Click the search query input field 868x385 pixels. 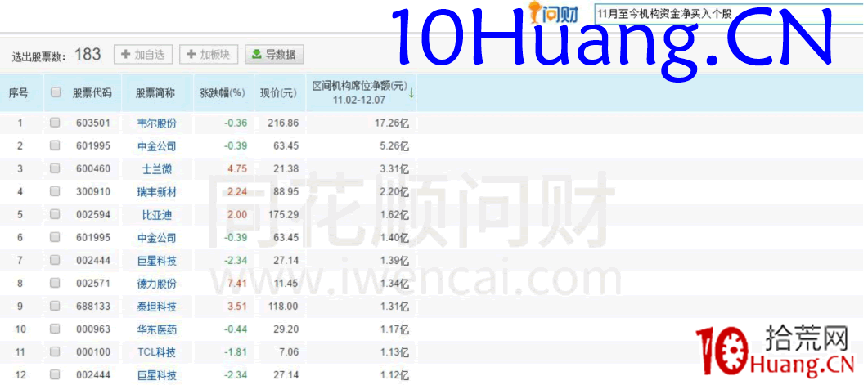[x=731, y=15]
